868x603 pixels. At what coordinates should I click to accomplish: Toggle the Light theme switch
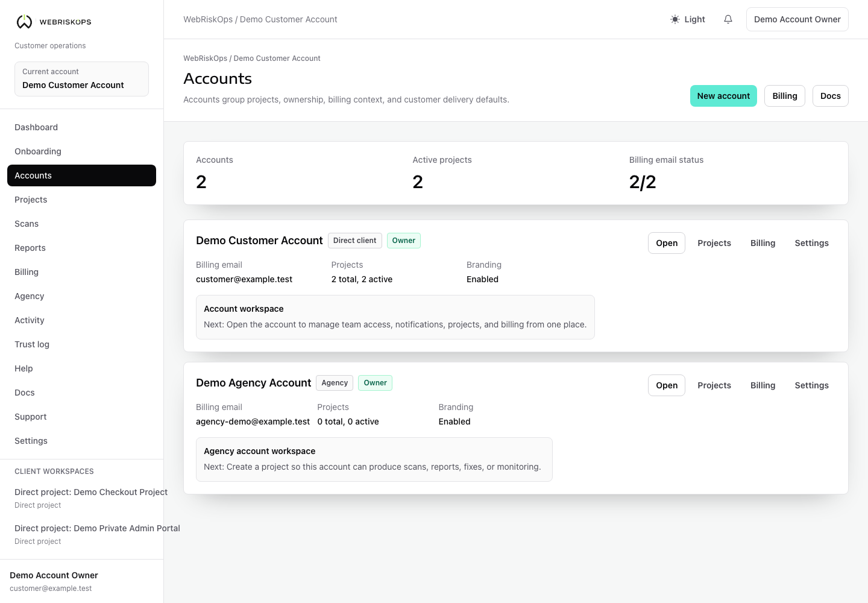(688, 19)
